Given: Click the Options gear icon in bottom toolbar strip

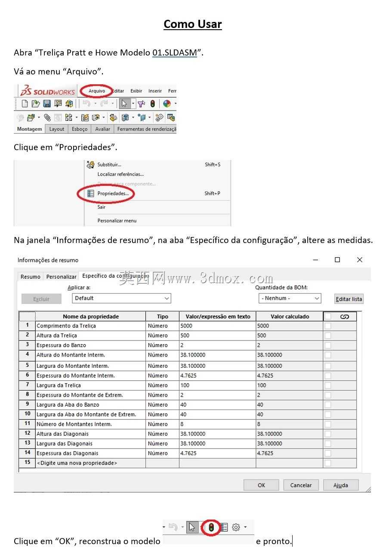Looking at the screenshot, I should [236, 527].
